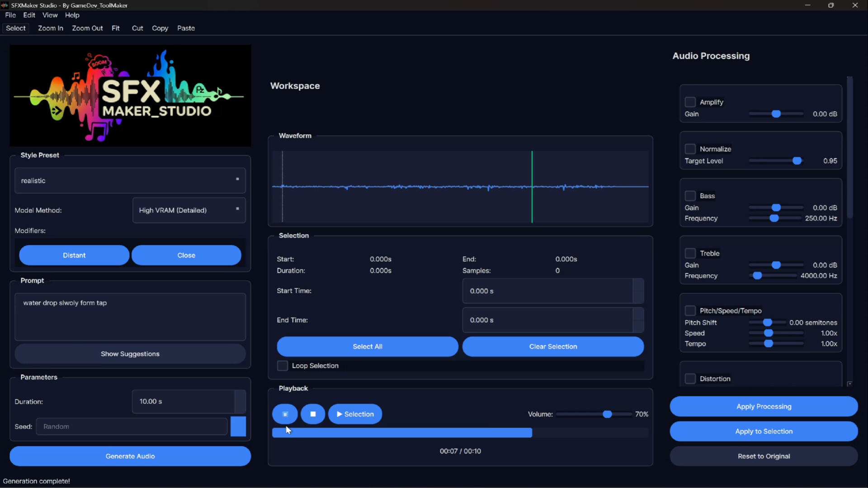The height and width of the screenshot is (488, 868).
Task: Open the Help menu
Action: click(72, 15)
